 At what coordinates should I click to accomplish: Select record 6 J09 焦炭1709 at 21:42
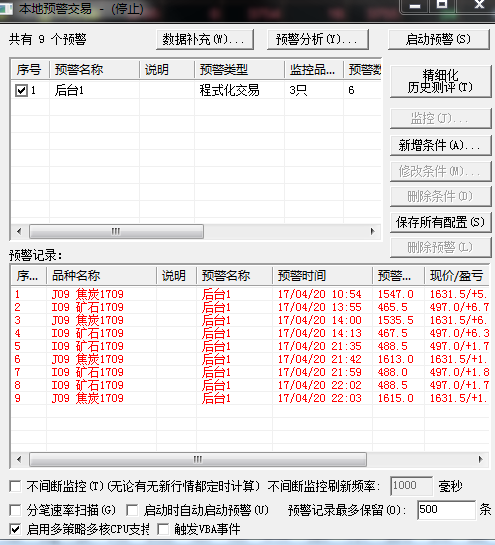pos(250,359)
